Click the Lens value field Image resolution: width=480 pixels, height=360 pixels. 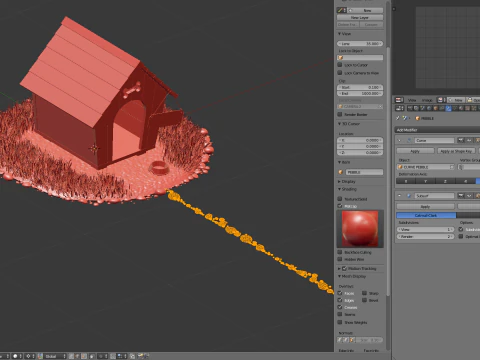(x=360, y=44)
